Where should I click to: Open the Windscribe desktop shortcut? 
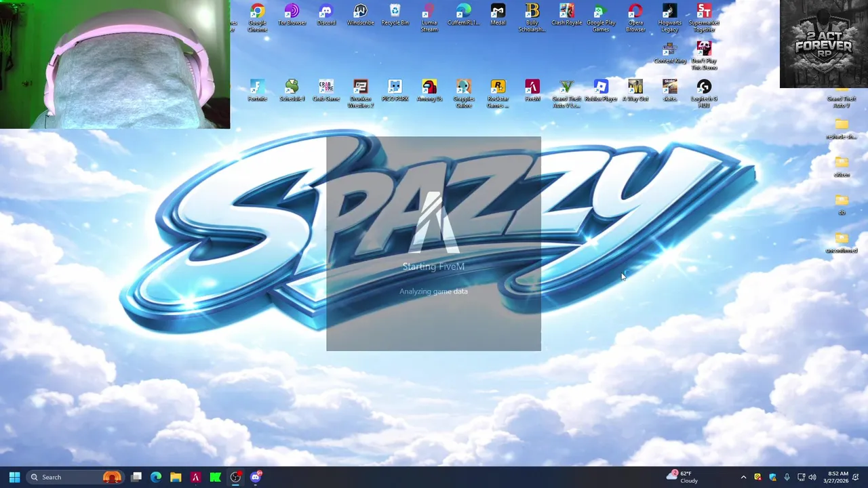pyautogui.click(x=360, y=15)
